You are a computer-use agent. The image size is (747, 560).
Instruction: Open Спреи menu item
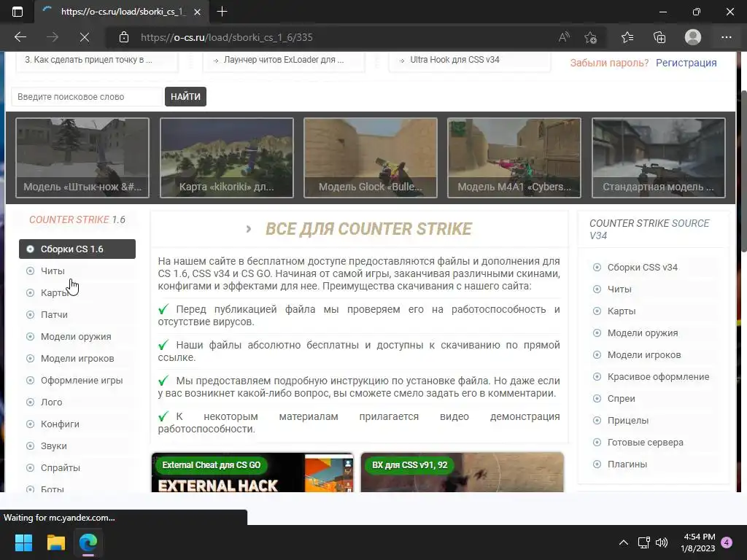pos(621,399)
